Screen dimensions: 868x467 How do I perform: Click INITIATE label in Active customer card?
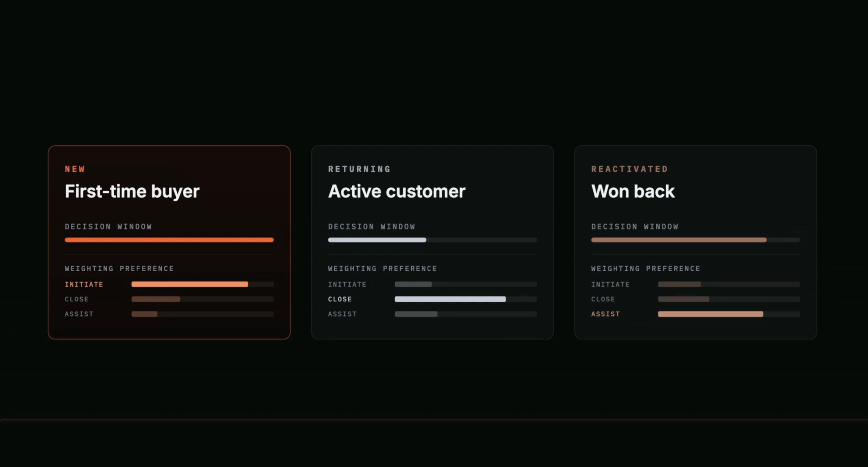(x=347, y=285)
